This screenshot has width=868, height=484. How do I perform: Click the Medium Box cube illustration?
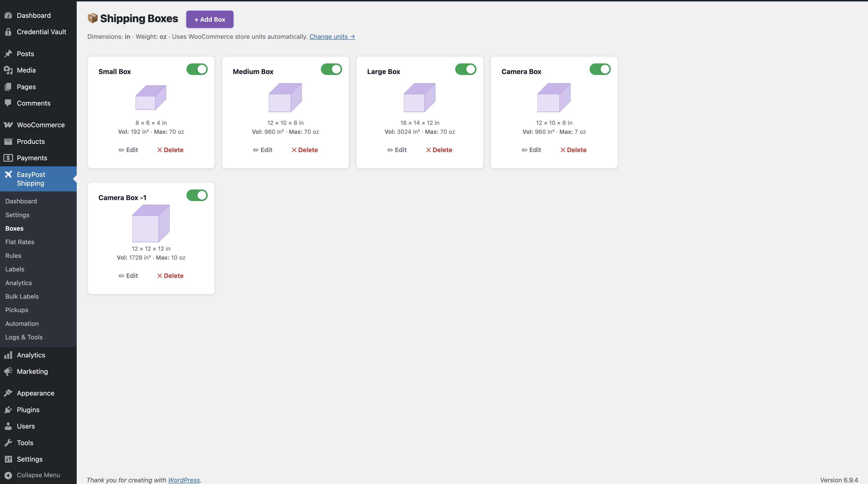click(x=285, y=98)
